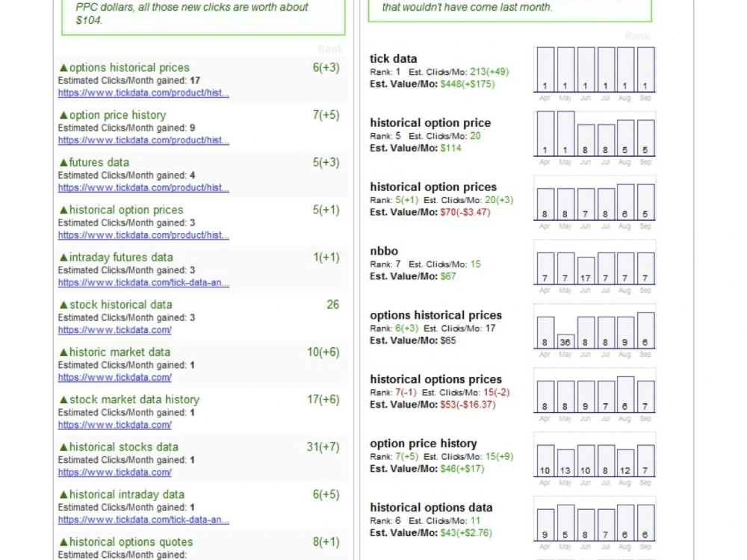The width and height of the screenshot is (747, 560).
Task: Click the up arrow beside stock market data history
Action: pyautogui.click(x=63, y=400)
